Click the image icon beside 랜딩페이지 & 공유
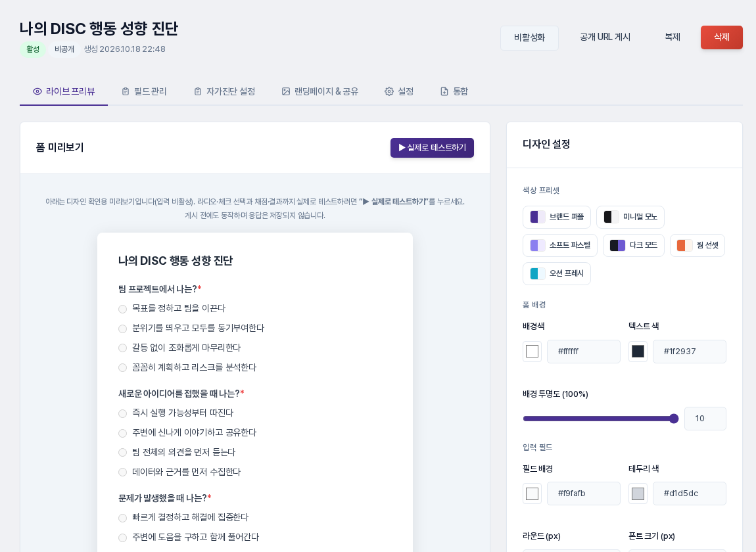 (286, 91)
